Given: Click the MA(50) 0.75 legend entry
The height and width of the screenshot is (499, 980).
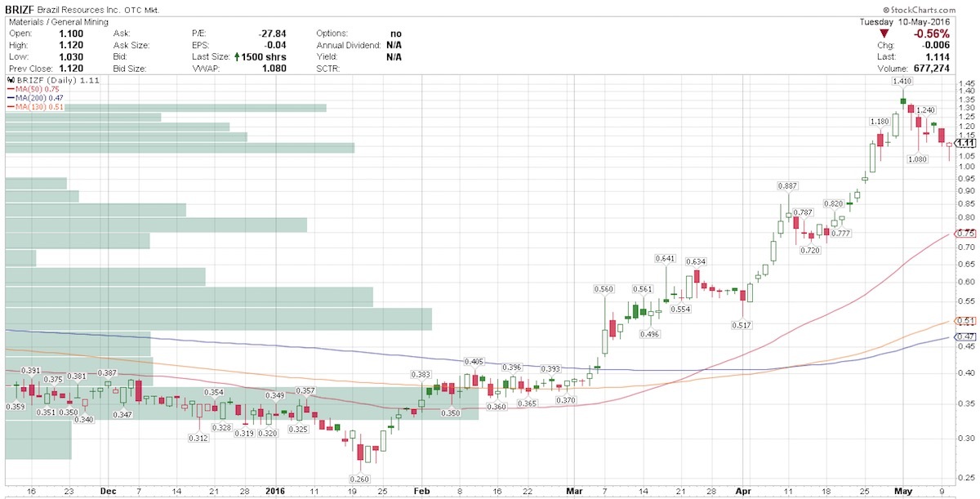Looking at the screenshot, I should (33, 90).
